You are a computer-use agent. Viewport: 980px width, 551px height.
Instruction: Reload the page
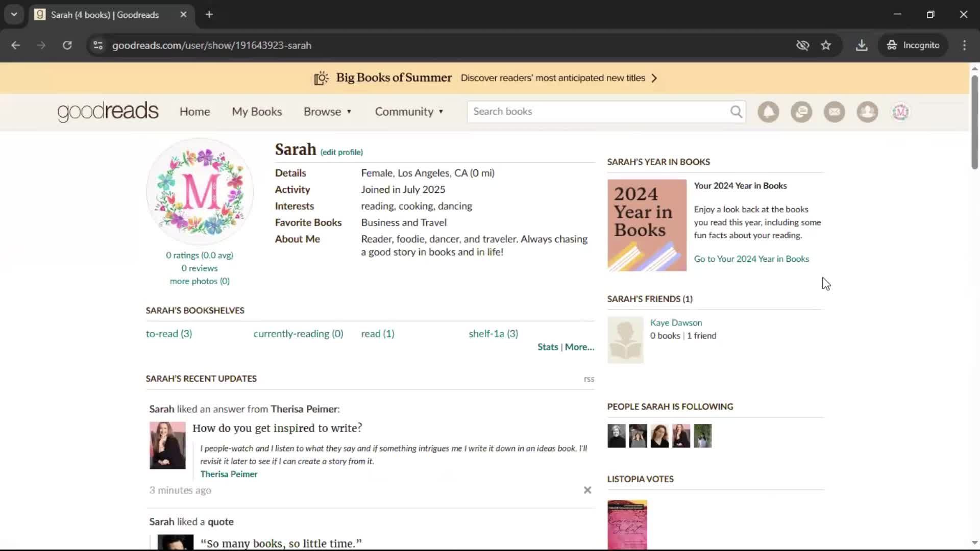tap(67, 45)
